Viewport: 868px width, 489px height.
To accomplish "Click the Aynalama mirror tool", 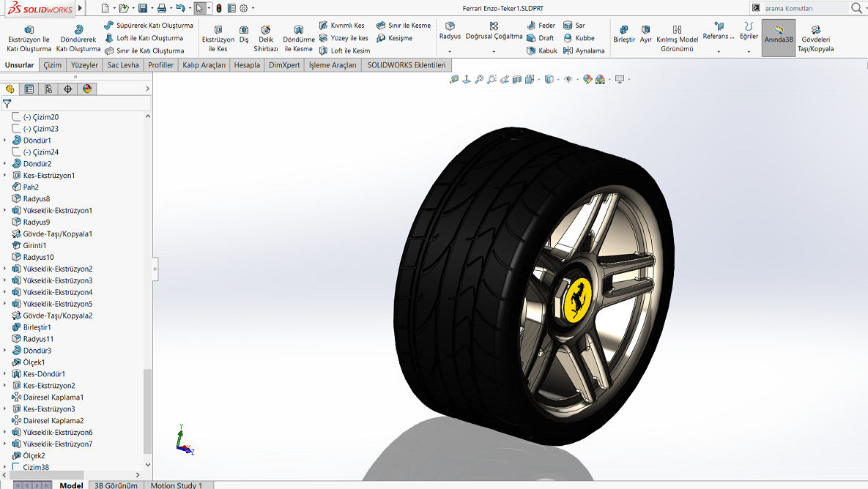I will [x=584, y=51].
